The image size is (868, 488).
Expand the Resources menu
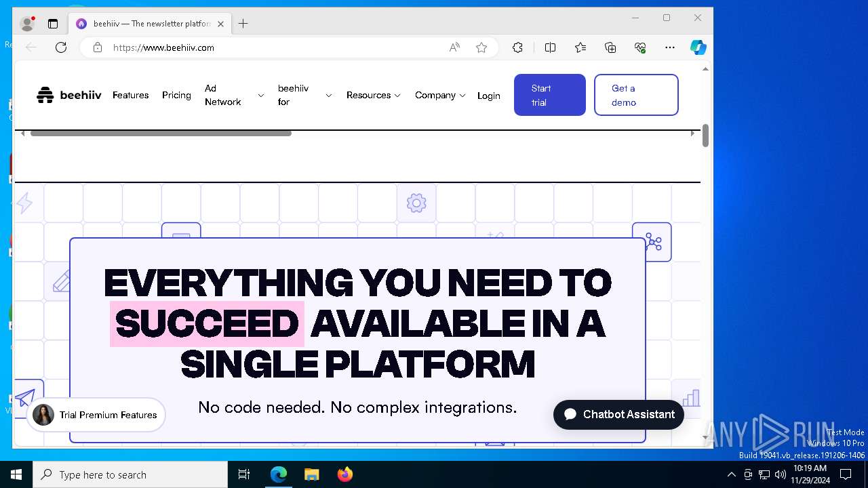pos(374,95)
